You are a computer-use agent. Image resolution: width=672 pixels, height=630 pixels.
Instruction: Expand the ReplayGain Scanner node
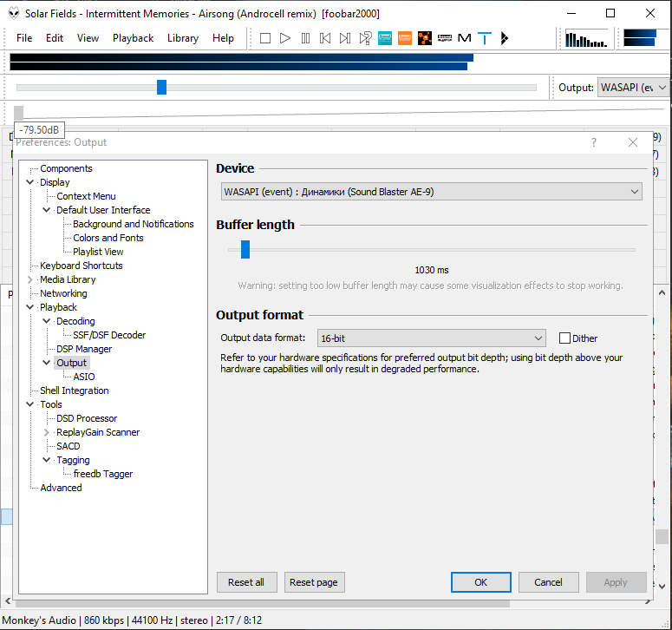pyautogui.click(x=46, y=432)
